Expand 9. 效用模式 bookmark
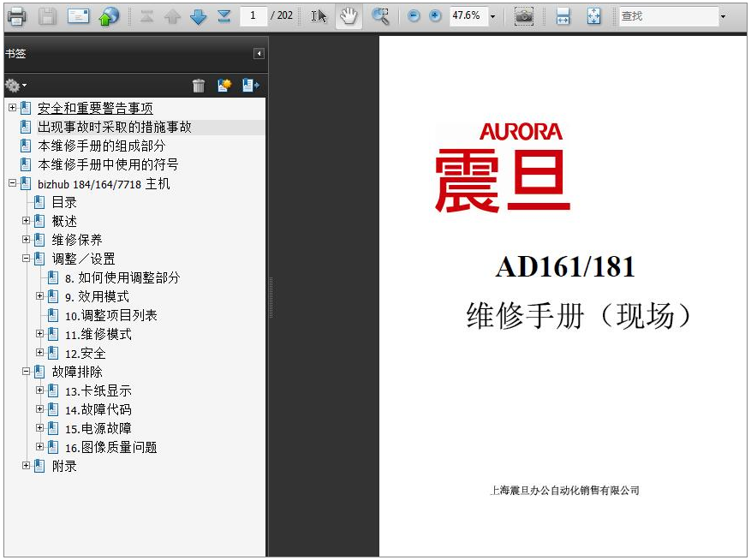Viewport: 751px width, 560px height. pyautogui.click(x=39, y=296)
